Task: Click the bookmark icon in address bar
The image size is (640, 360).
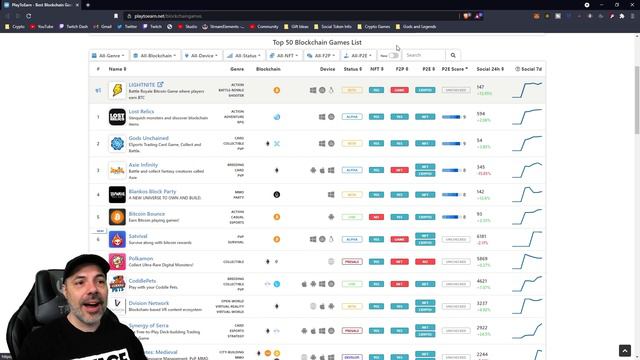Action: [x=116, y=16]
